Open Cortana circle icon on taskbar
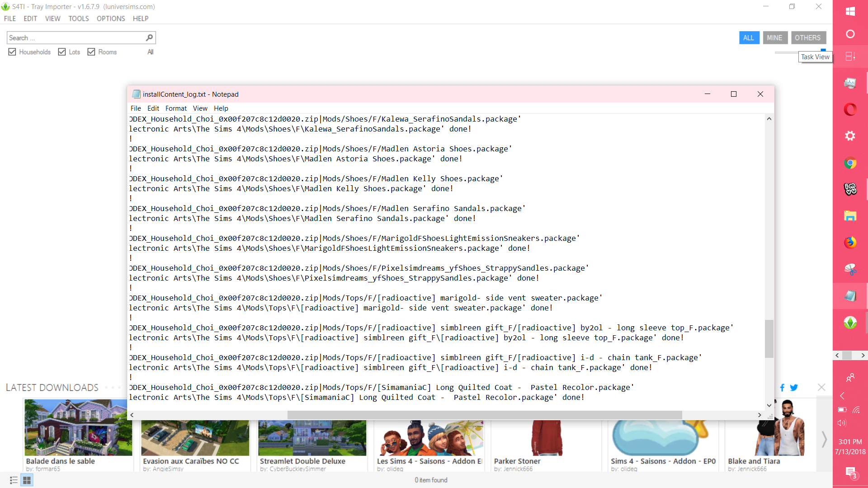868x488 pixels. [x=850, y=34]
